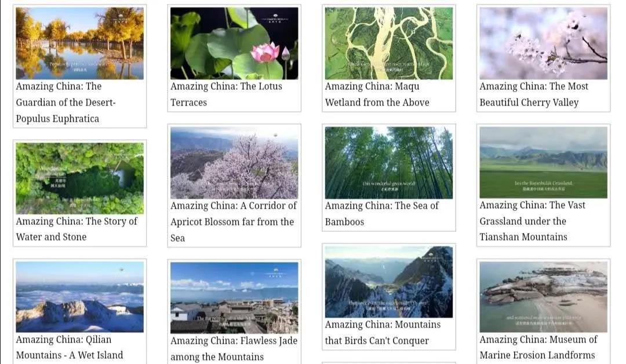
Task: Click the lakeside village Flawless Jade thumbnail
Action: click(234, 298)
